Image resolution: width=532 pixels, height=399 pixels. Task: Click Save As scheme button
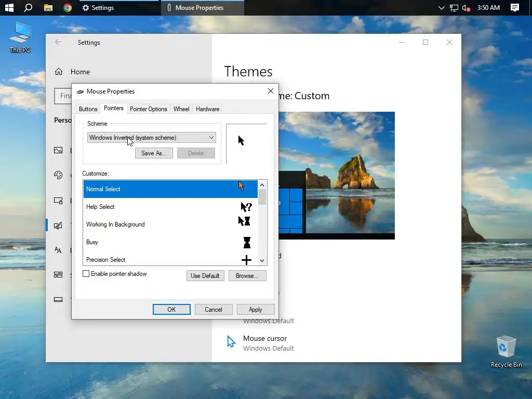[x=154, y=153]
